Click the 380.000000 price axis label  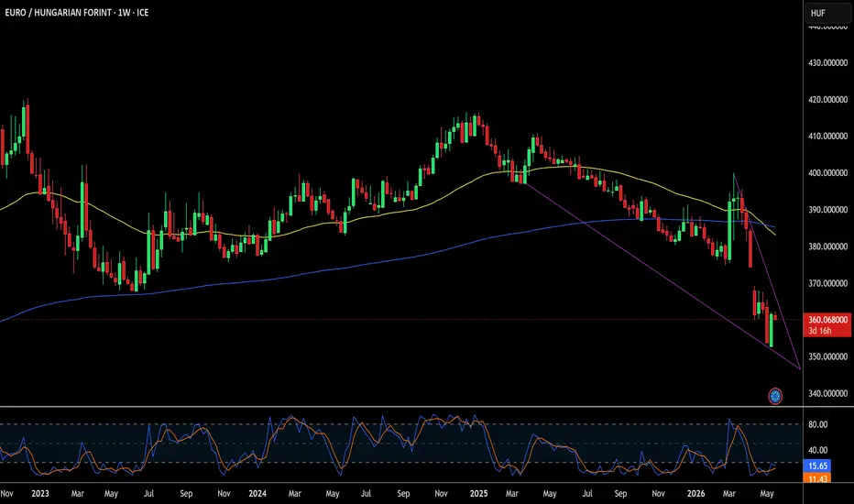coord(827,247)
